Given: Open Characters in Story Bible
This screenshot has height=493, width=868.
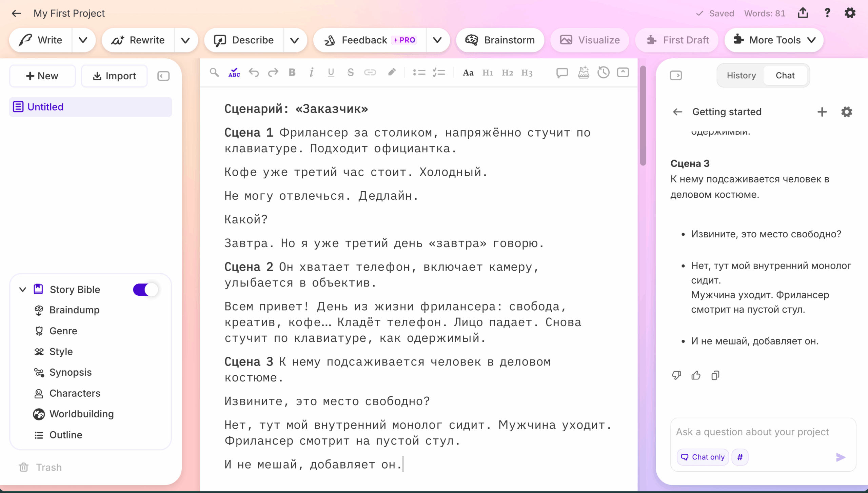Looking at the screenshot, I should (x=75, y=393).
